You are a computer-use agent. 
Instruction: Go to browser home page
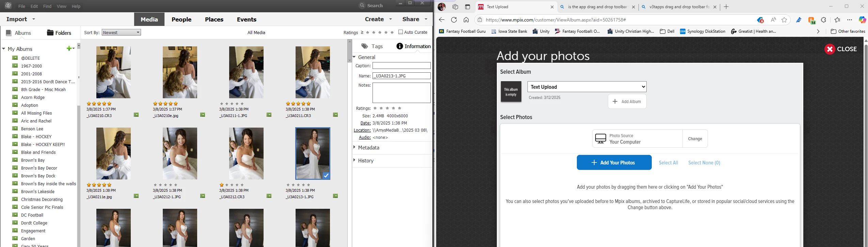466,20
